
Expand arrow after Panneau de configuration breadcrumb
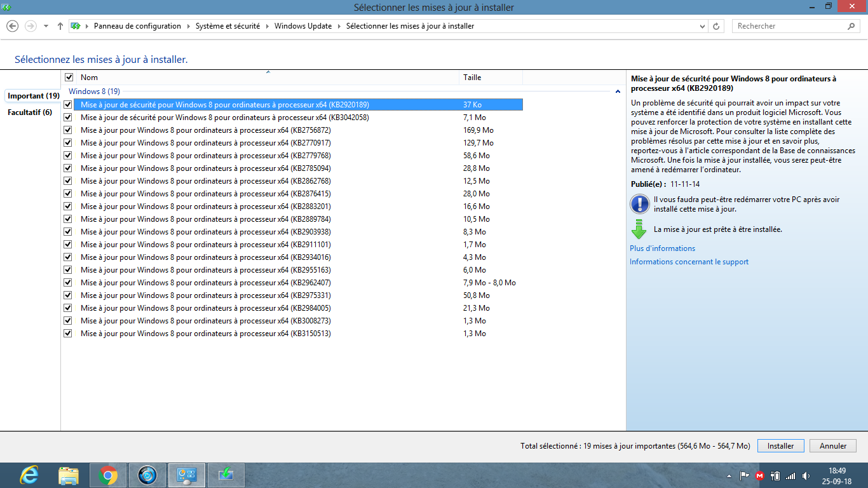tap(188, 26)
